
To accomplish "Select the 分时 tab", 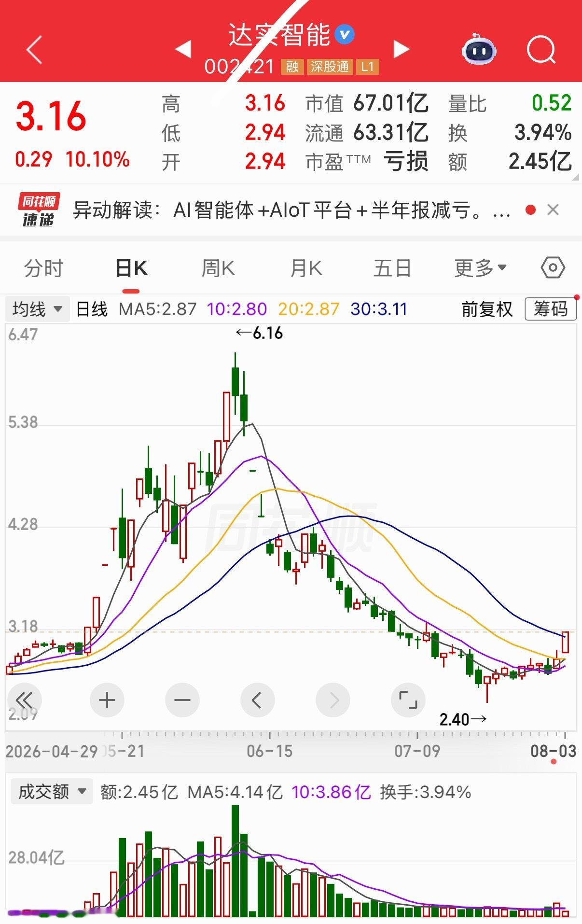I will [x=43, y=268].
